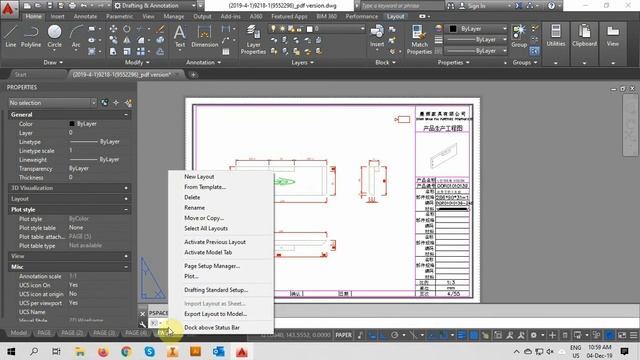The height and width of the screenshot is (360, 640).
Task: Select the Line drawing tool
Action: (x=11, y=36)
